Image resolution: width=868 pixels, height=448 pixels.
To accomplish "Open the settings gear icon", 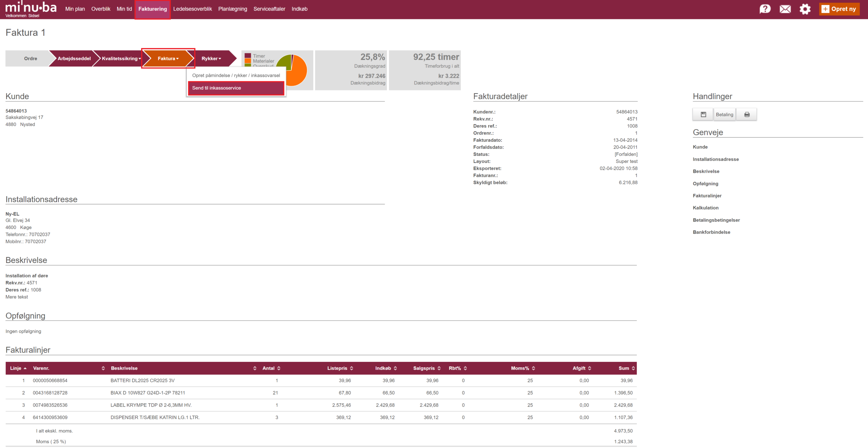I will click(805, 9).
